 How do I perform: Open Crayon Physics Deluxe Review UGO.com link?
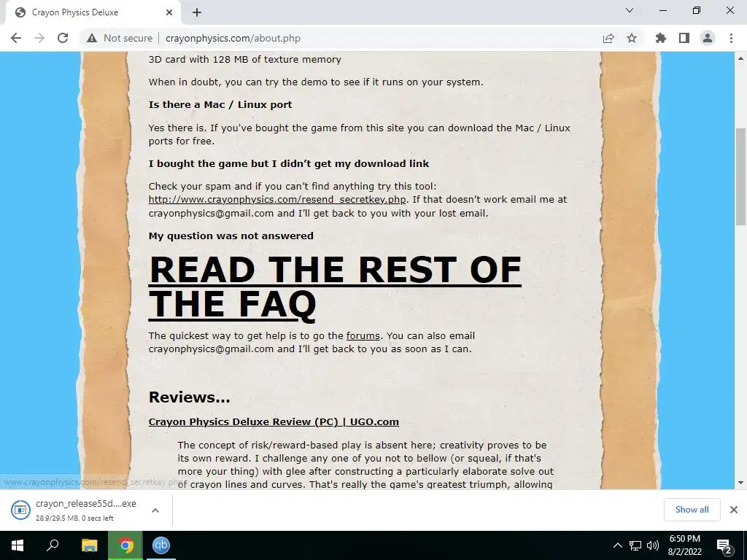274,422
